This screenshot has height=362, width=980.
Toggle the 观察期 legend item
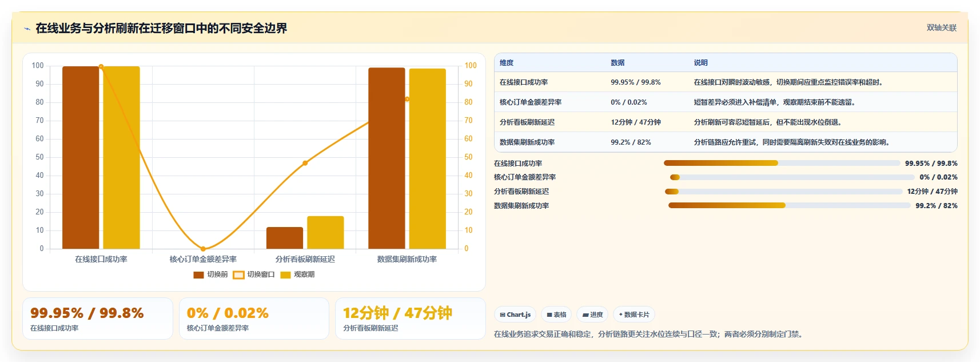tap(297, 275)
